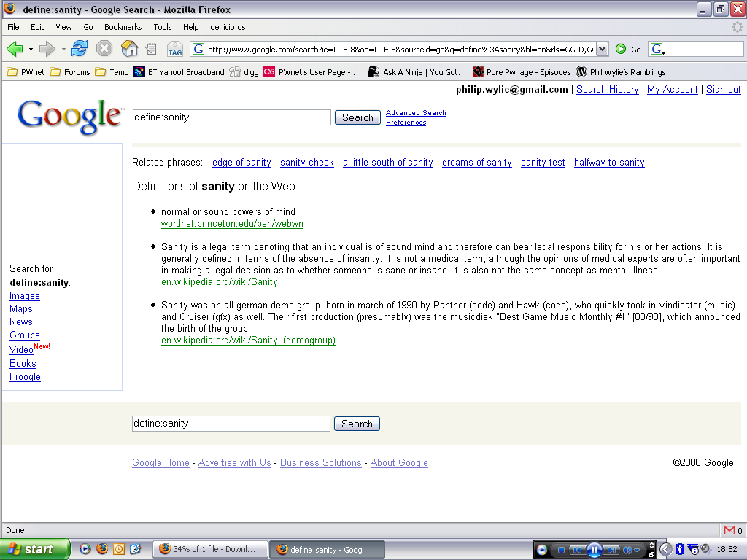Click the Home icon in toolbar
This screenshot has width=747, height=560.
pyautogui.click(x=129, y=49)
